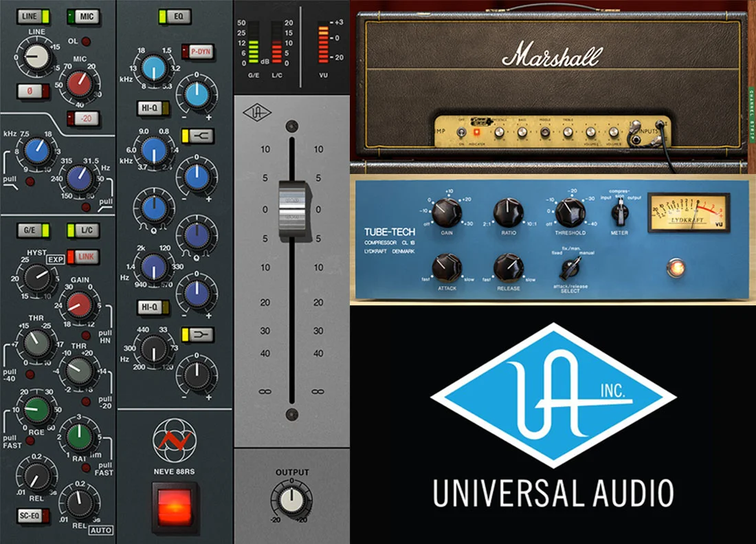Click the Marshall Middle knob

pyautogui.click(x=545, y=132)
